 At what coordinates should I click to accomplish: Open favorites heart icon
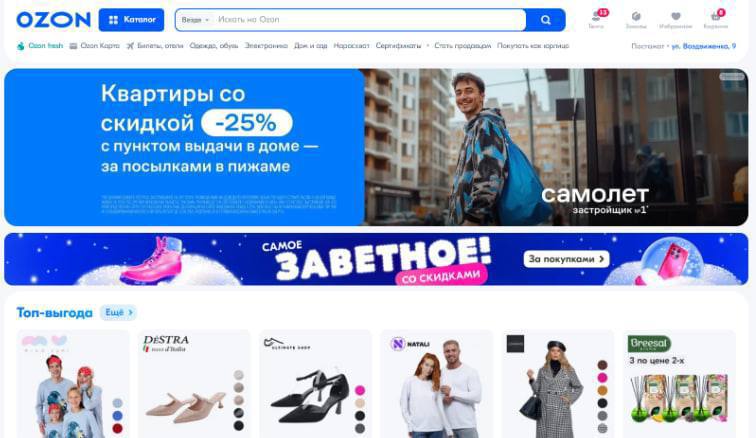click(x=675, y=20)
